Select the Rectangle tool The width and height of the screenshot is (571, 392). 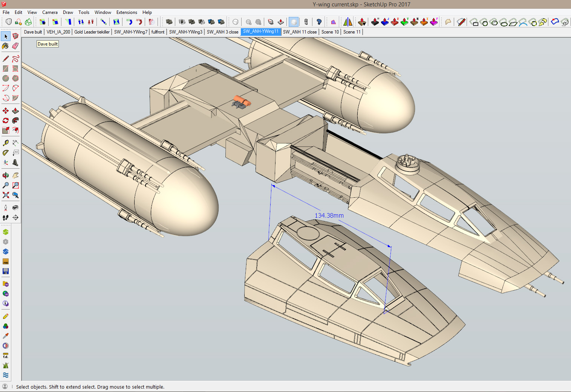pos(6,69)
